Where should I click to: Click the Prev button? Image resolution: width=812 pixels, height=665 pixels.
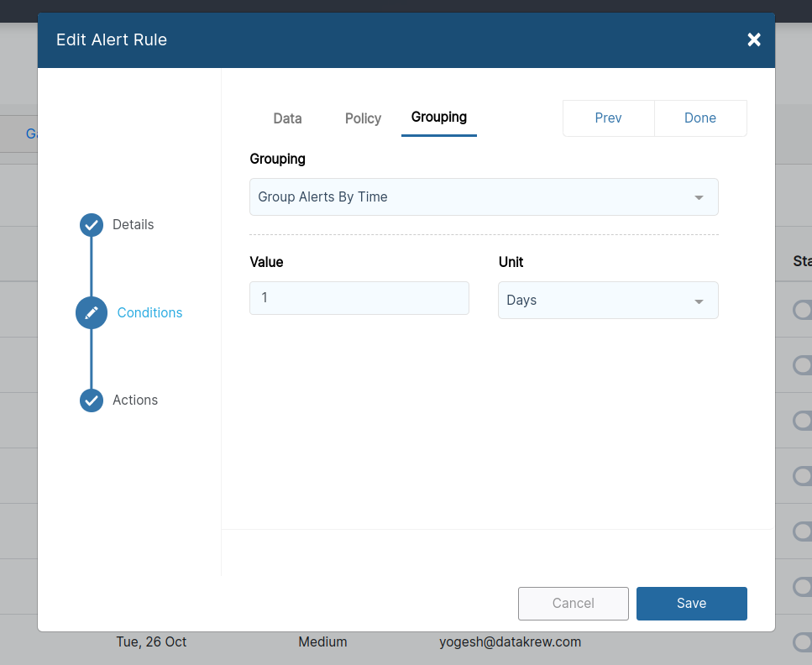(x=608, y=118)
